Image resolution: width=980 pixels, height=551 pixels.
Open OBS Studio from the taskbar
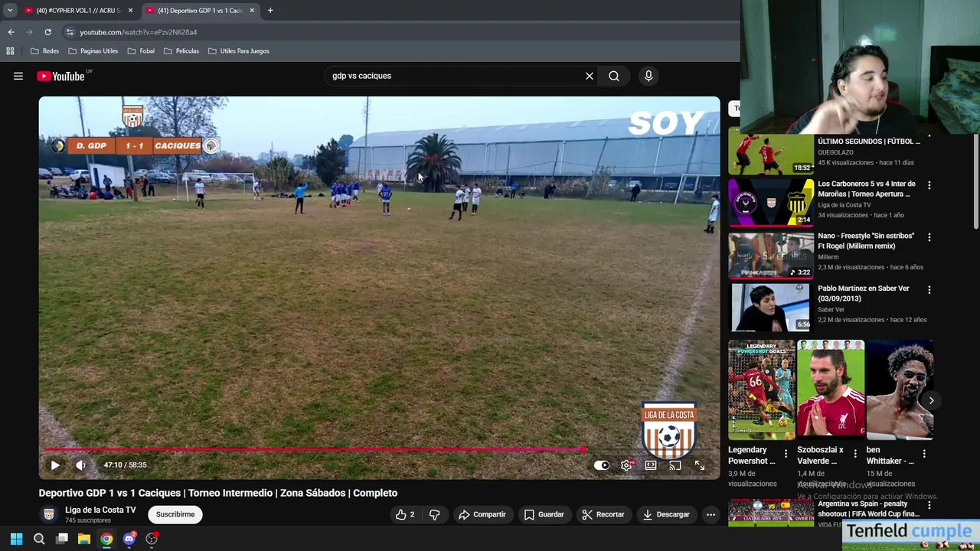tap(152, 539)
